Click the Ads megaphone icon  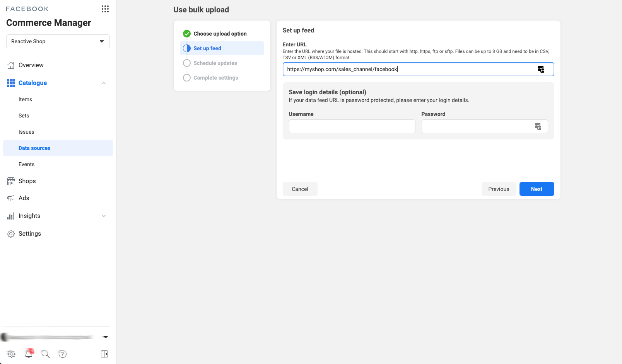coord(11,198)
